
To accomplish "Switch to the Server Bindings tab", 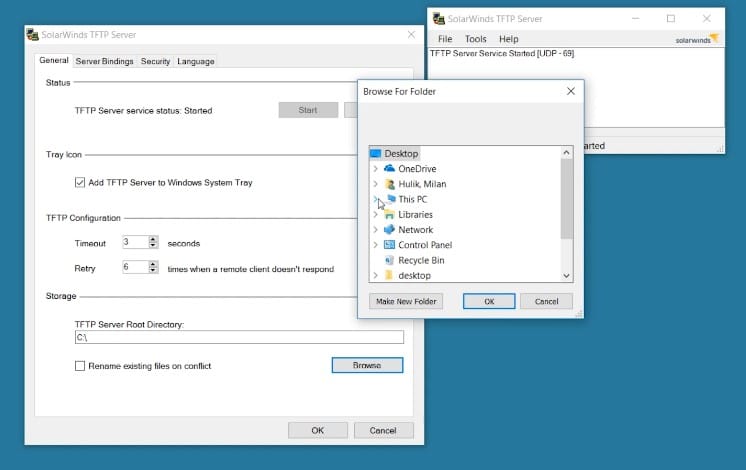I will pos(104,61).
